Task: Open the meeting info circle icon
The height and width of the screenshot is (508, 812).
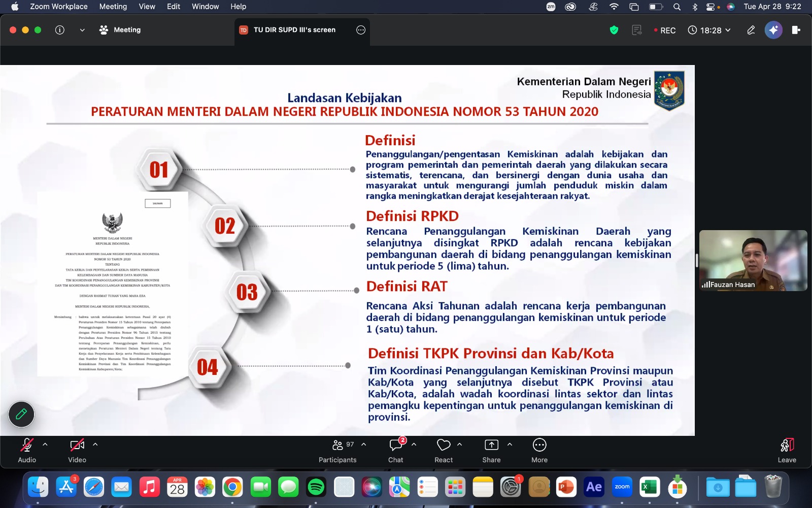Action: click(x=60, y=30)
